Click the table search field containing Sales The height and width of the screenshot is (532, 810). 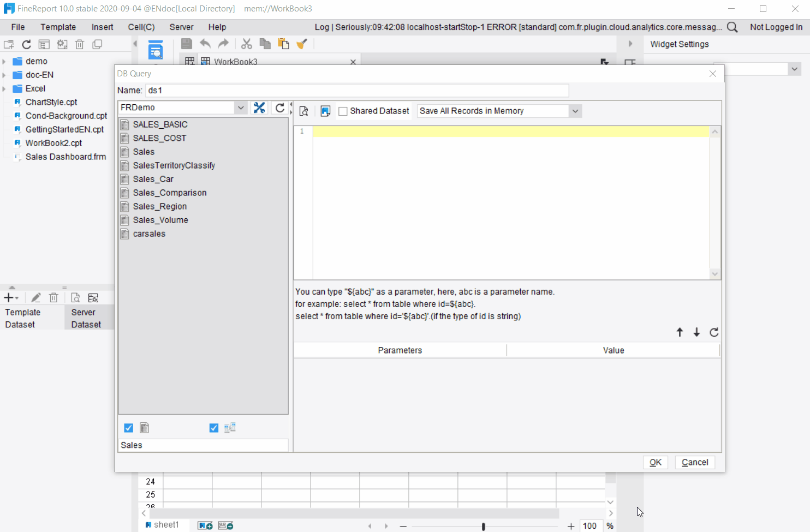point(203,446)
